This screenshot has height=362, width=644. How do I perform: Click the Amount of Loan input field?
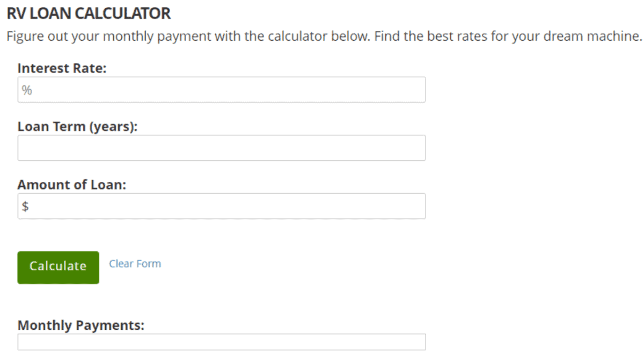221,206
